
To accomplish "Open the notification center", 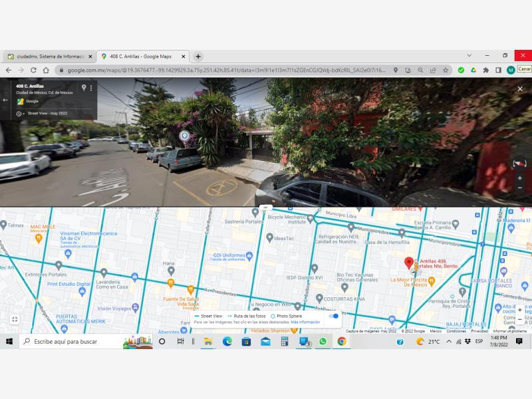I will (519, 341).
